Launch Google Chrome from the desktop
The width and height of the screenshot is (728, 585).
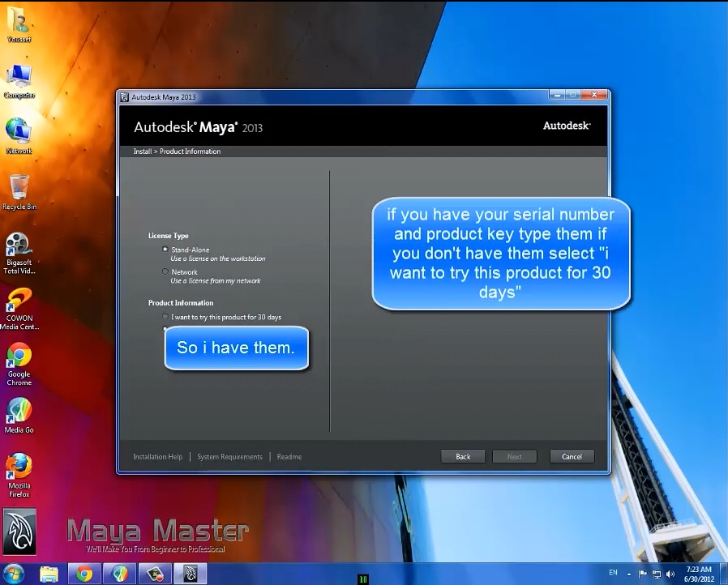tap(19, 364)
